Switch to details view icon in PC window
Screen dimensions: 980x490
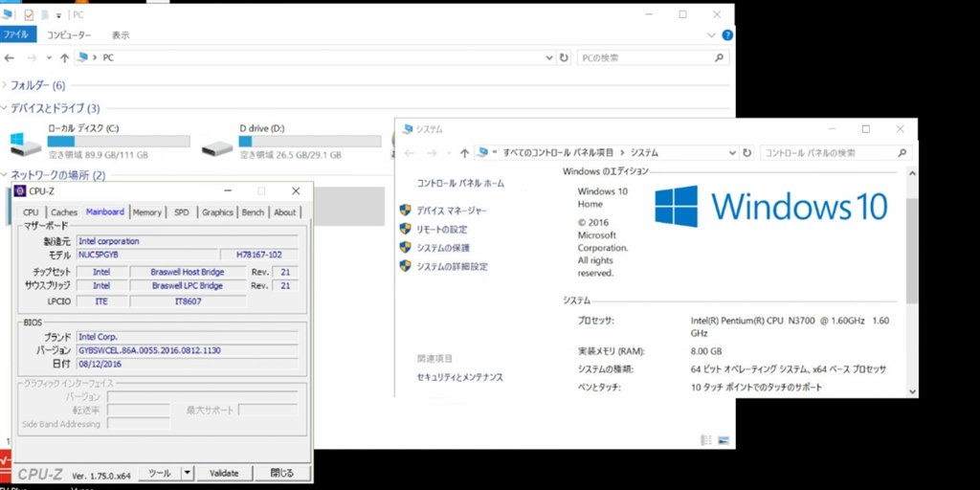click(706, 440)
